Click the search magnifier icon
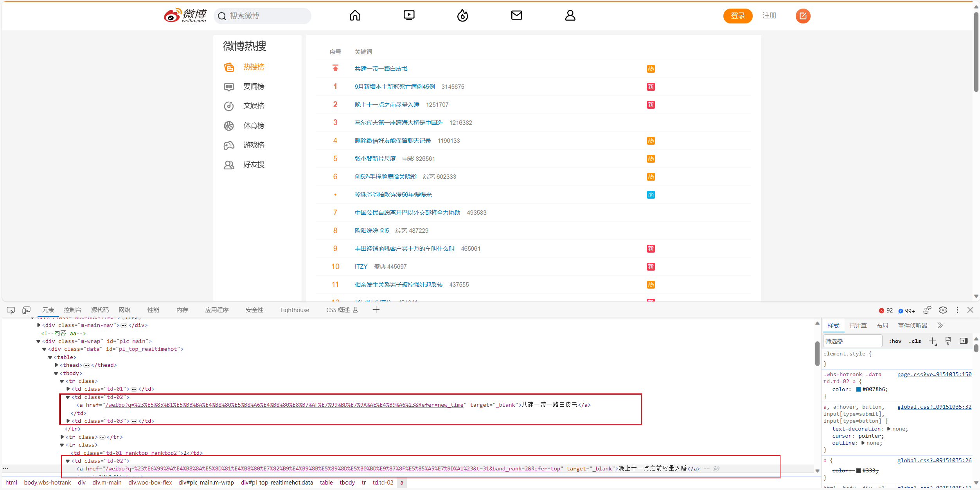Image resolution: width=980 pixels, height=490 pixels. point(222,16)
